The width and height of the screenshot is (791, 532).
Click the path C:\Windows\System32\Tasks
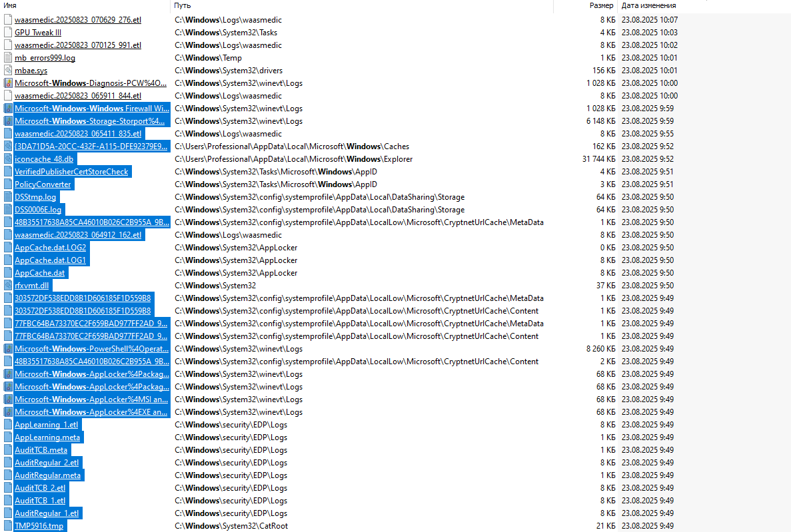point(226,32)
